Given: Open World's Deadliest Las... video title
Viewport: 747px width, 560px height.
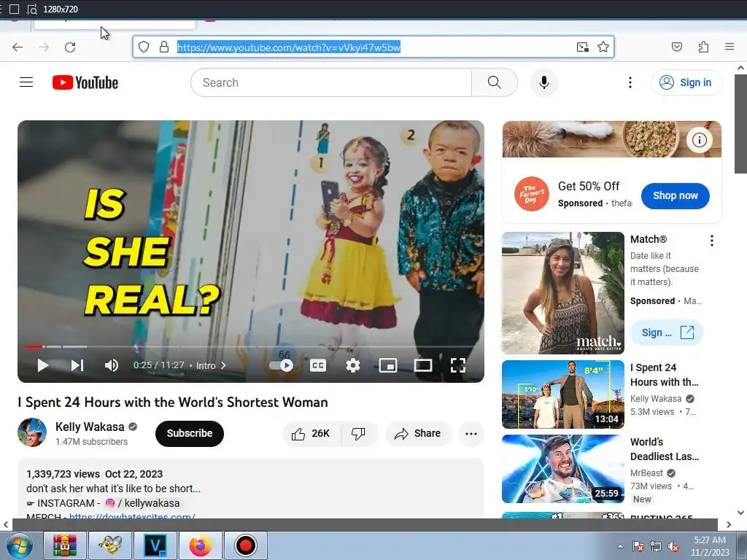Looking at the screenshot, I should [x=664, y=449].
